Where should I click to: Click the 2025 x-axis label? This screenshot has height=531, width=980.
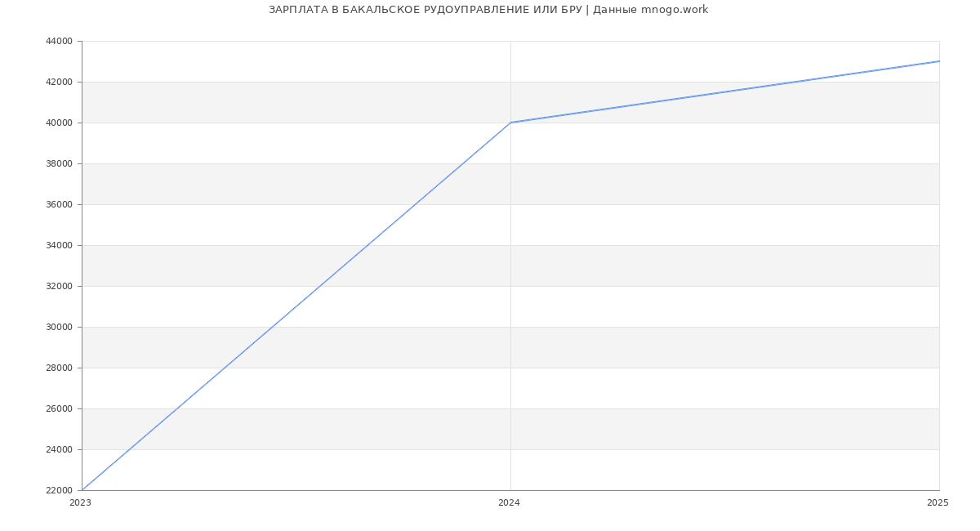coord(938,503)
